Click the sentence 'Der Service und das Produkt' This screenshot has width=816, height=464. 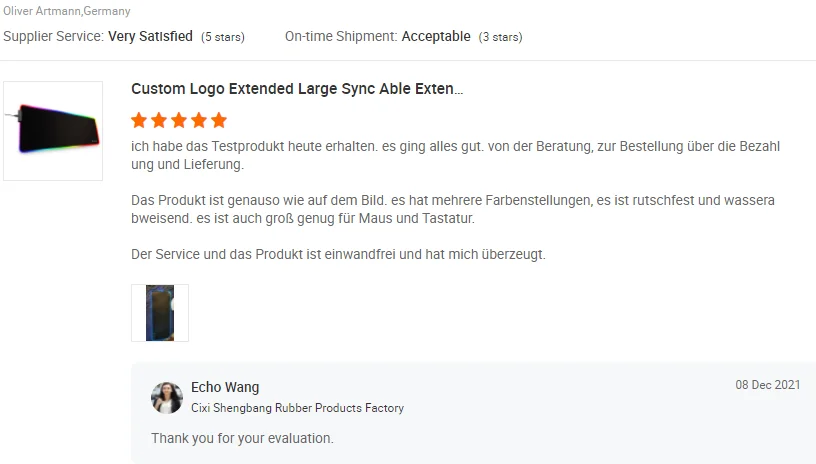[338, 254]
